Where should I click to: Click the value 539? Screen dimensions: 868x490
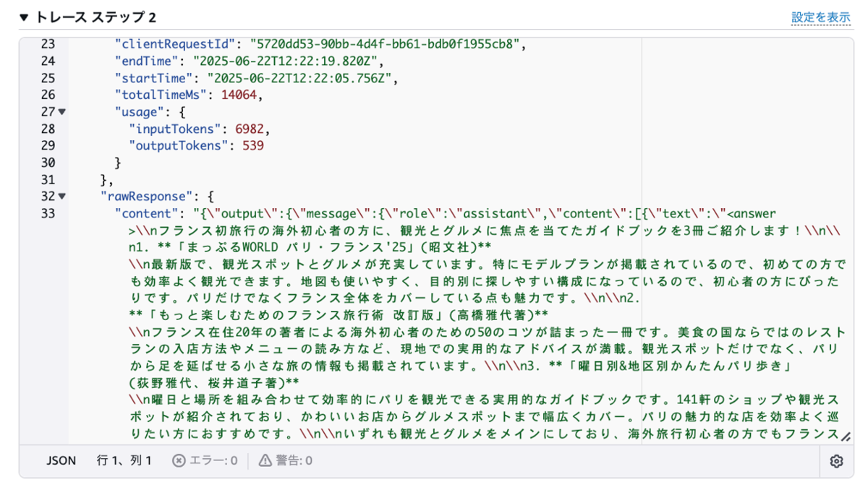(252, 145)
